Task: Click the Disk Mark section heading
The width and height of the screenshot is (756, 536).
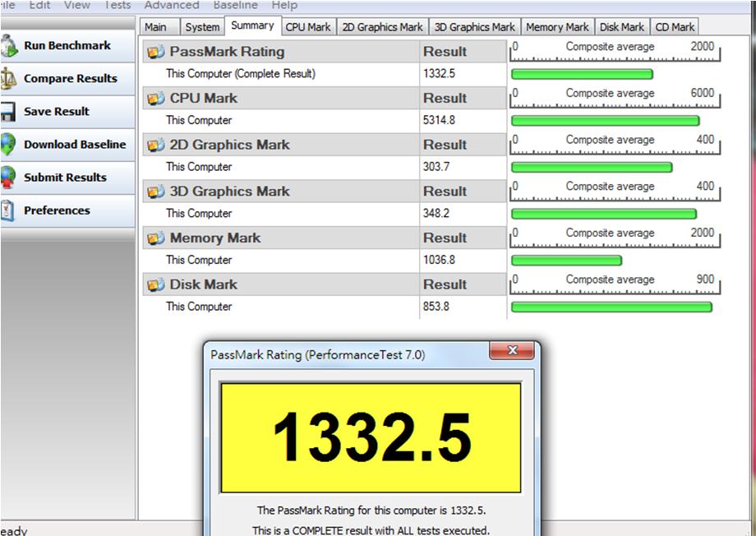Action: [x=204, y=284]
